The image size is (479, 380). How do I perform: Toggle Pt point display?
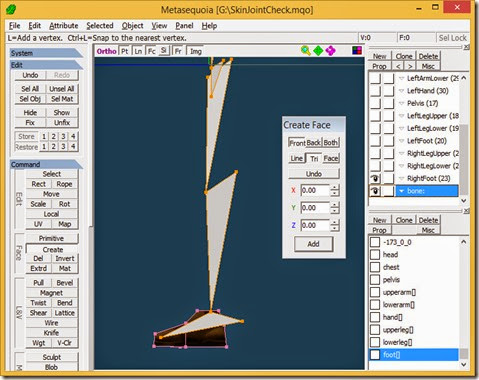[x=125, y=51]
